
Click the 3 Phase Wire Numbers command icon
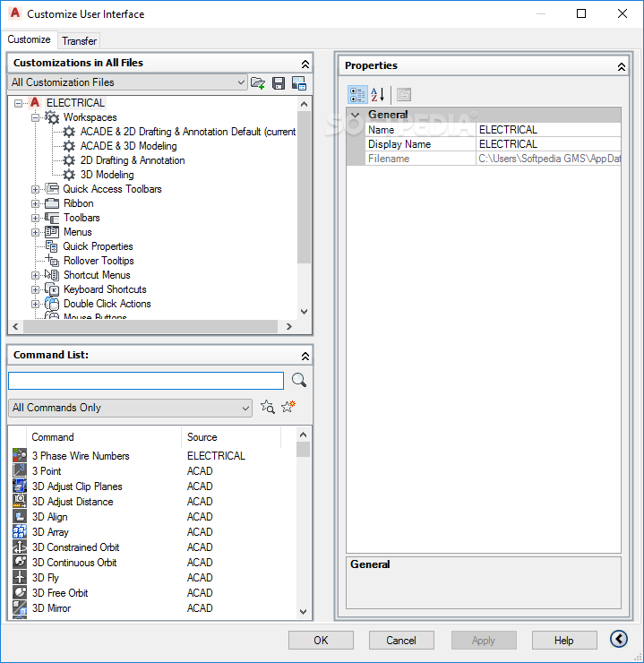coord(20,455)
